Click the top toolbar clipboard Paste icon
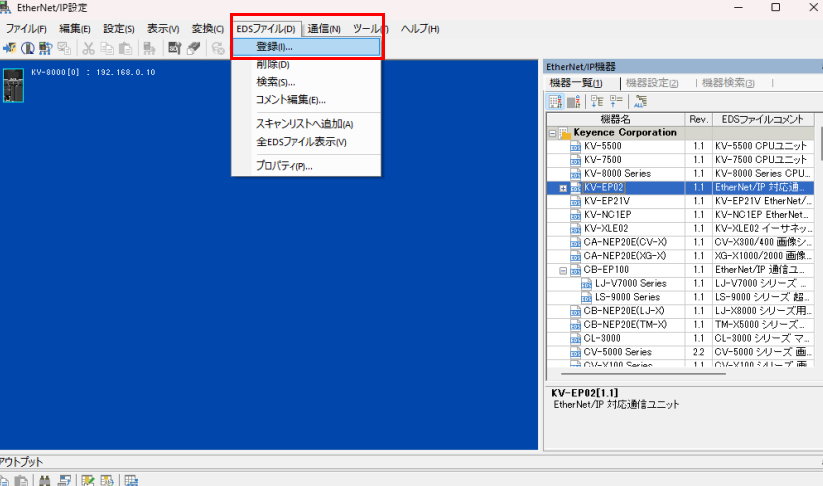The height and width of the screenshot is (486, 823). [125, 48]
